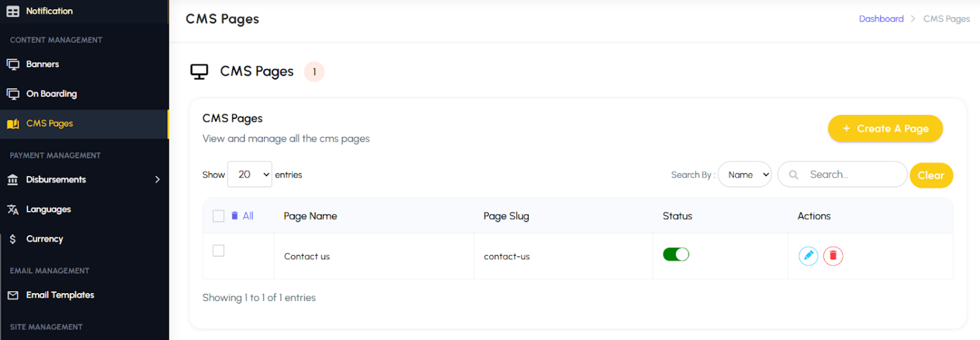
Task: Click the Banners monitor icon in sidebar
Action: 13,64
